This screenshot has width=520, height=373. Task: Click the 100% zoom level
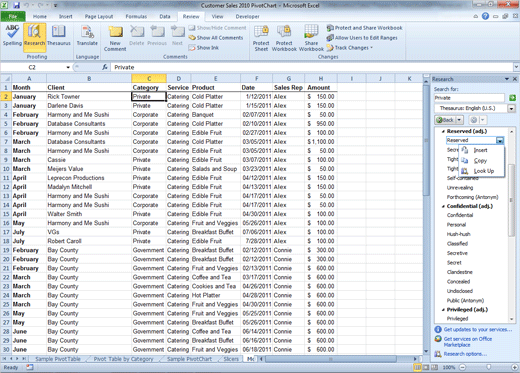pyautogui.click(x=449, y=367)
